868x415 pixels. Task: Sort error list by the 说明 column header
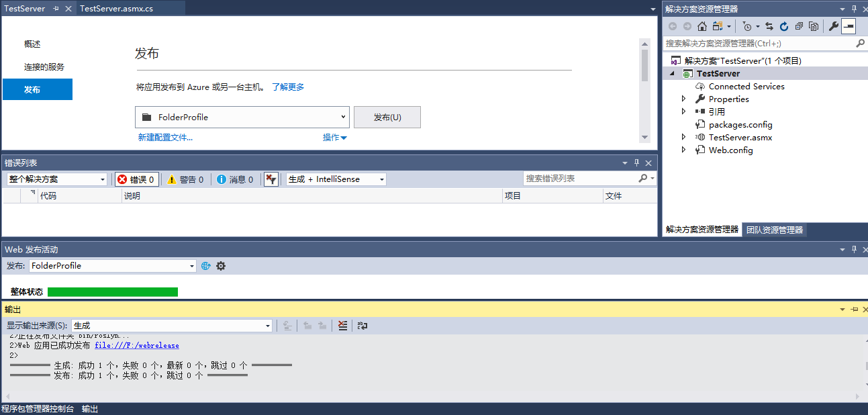[x=312, y=196]
